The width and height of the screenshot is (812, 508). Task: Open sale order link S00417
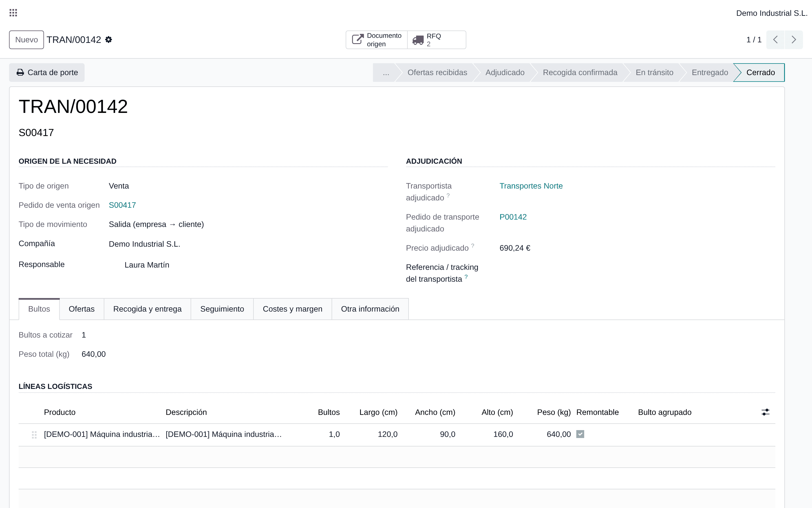click(x=122, y=205)
